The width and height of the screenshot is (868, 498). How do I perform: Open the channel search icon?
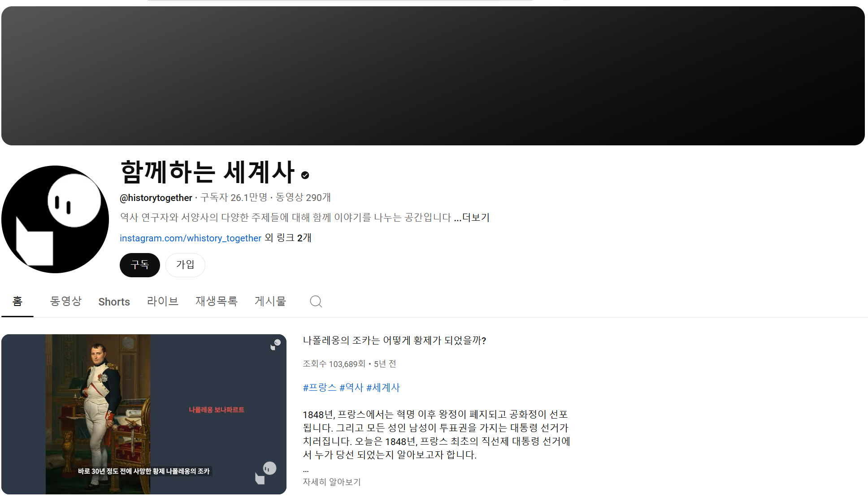(315, 301)
